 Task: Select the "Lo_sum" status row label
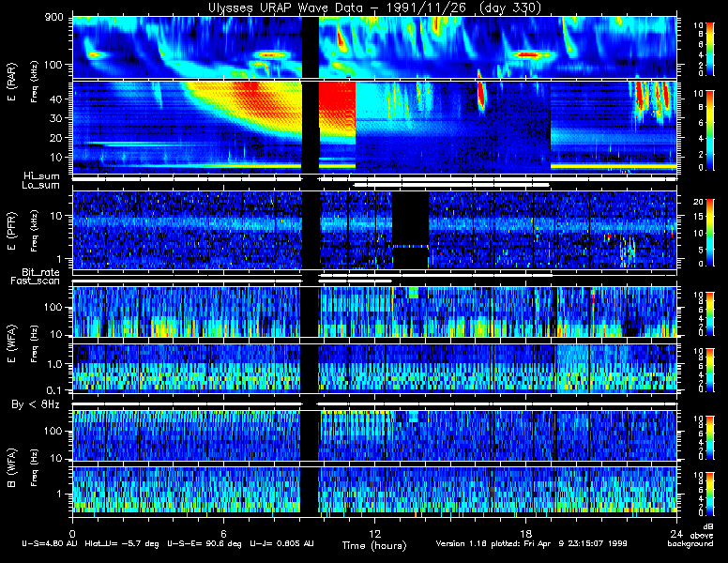[40, 186]
